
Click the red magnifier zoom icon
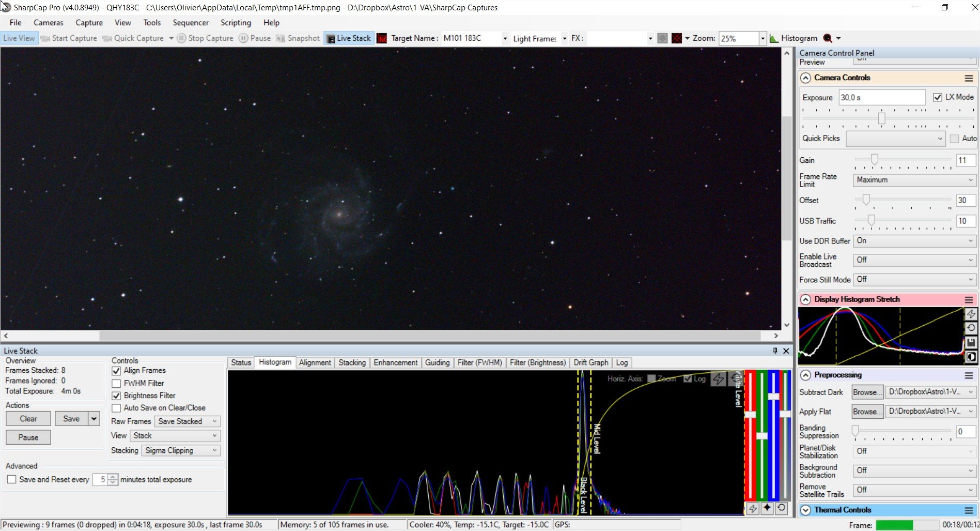click(828, 38)
